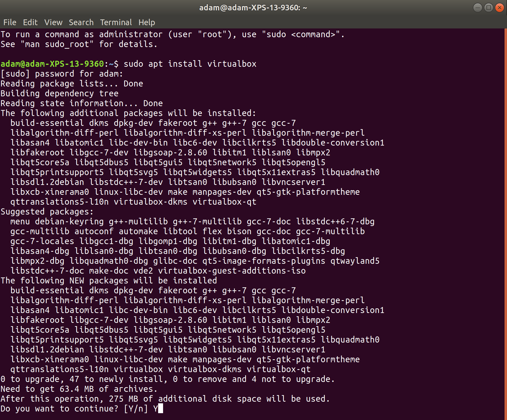Image resolution: width=507 pixels, height=420 pixels.
Task: Click the vertical scrollbar on the right edge
Action: click(x=505, y=219)
